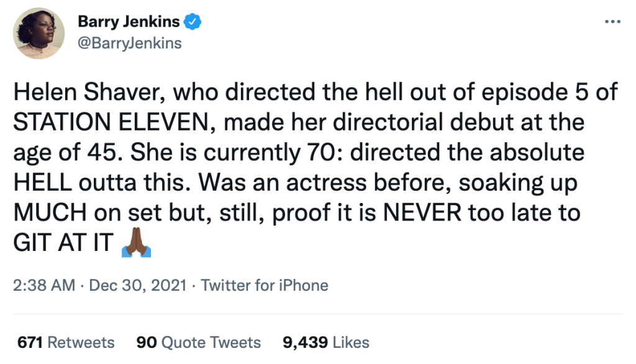The width and height of the screenshot is (636, 364).
Task: Open Barry Jenkins' profile picture
Action: (39, 33)
